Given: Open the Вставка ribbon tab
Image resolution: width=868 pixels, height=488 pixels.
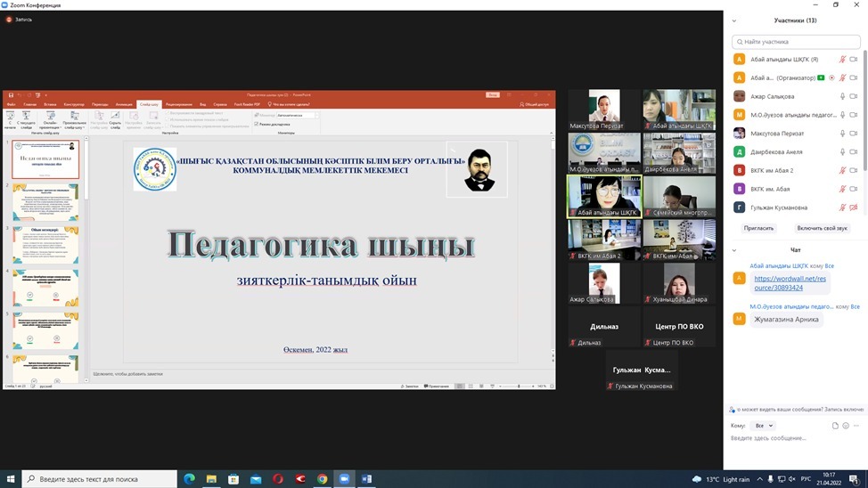Looking at the screenshot, I should 51,104.
